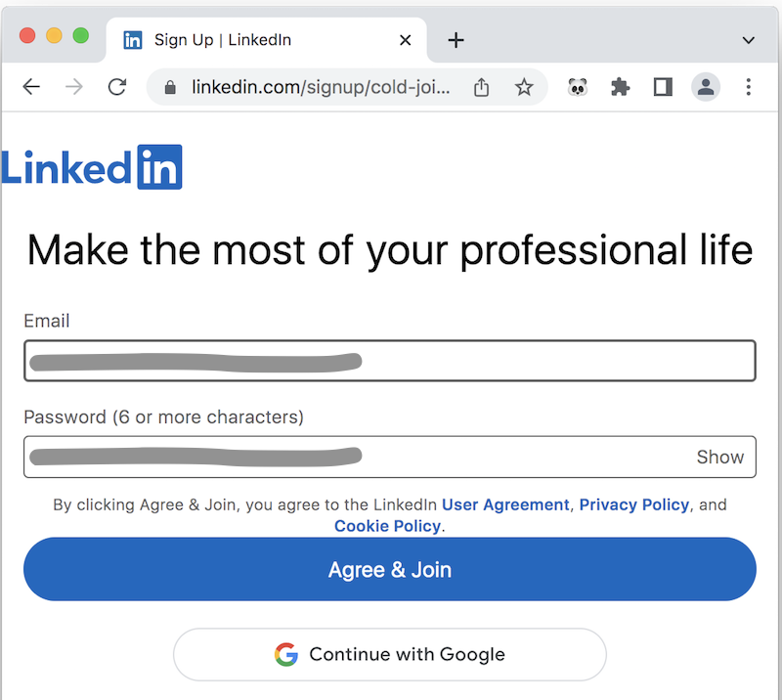Open the Chrome three-dot menu
Viewport: 782px width, 700px height.
point(748,87)
